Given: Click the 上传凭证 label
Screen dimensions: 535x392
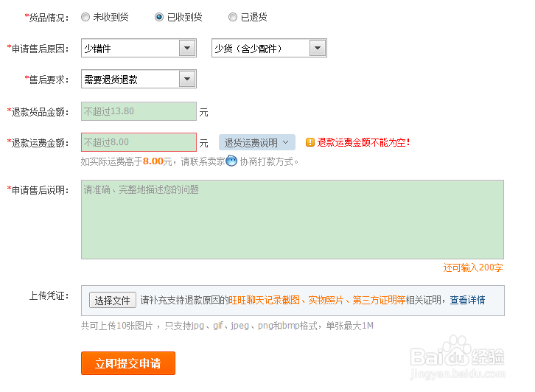Looking at the screenshot, I should coord(49,295).
